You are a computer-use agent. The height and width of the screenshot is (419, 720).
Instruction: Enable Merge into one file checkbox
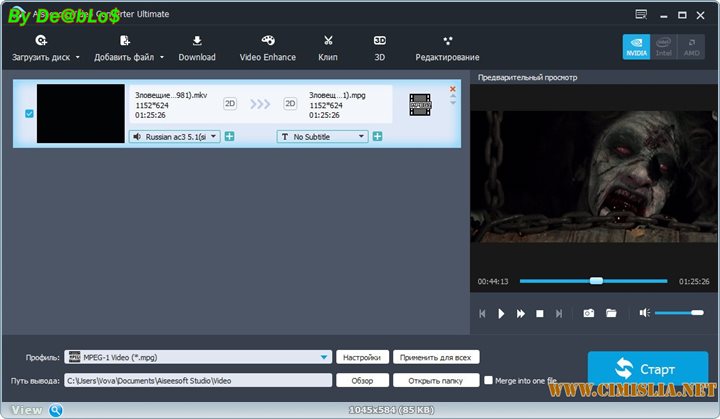[488, 380]
